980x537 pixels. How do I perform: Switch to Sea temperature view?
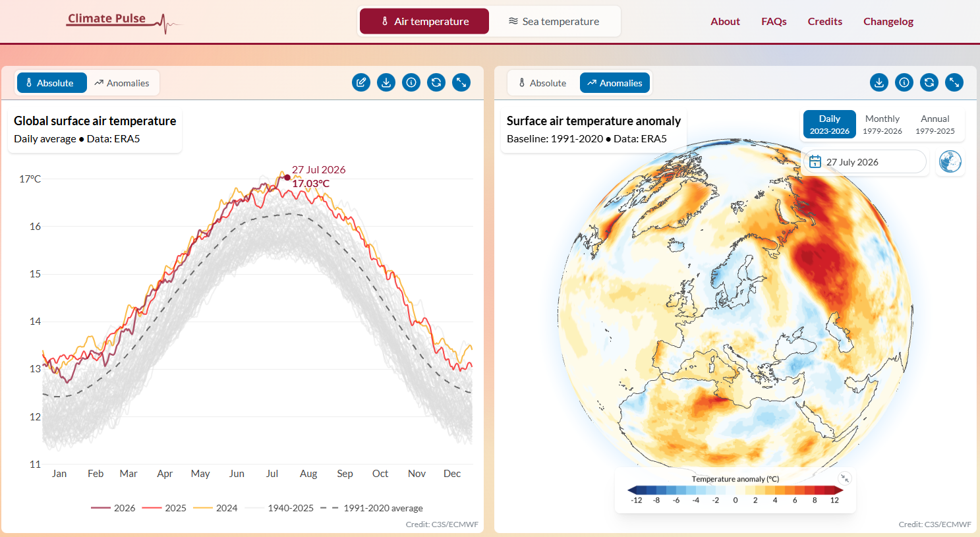[554, 22]
